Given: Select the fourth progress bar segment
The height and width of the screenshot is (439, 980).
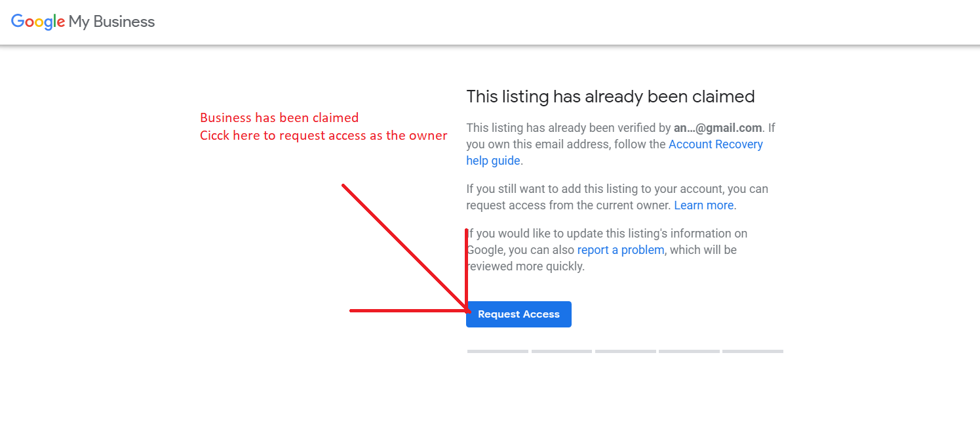Looking at the screenshot, I should click(689, 352).
